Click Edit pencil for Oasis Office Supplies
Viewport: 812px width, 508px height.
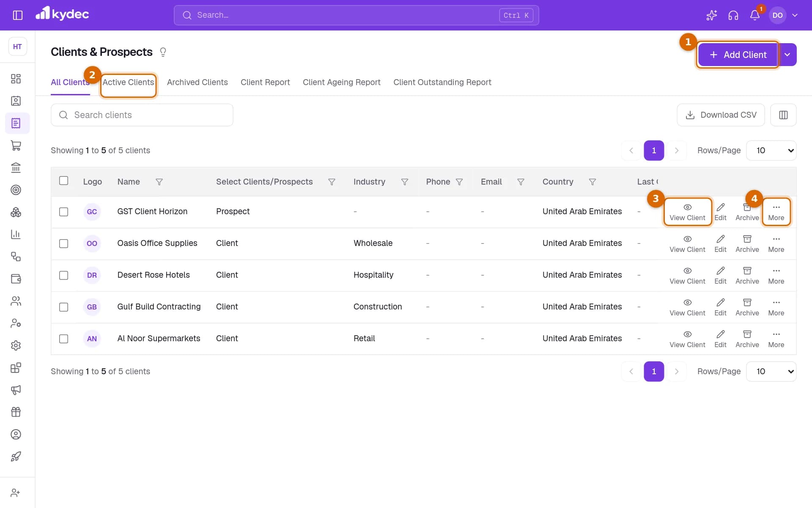[720, 243]
